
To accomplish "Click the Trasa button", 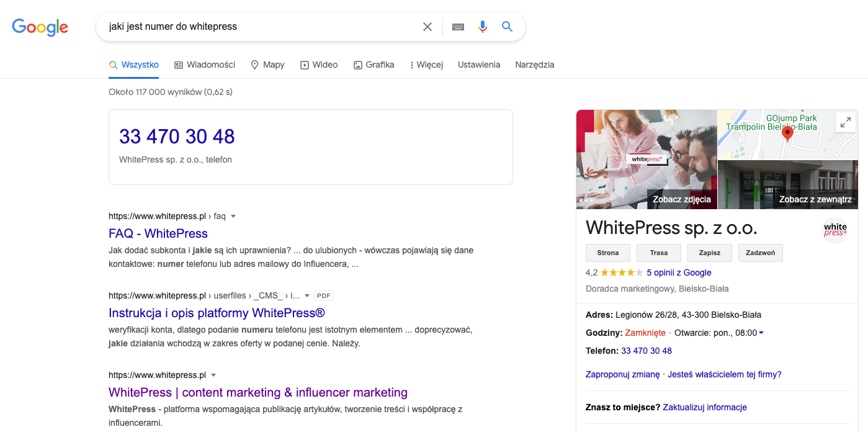I will [659, 253].
